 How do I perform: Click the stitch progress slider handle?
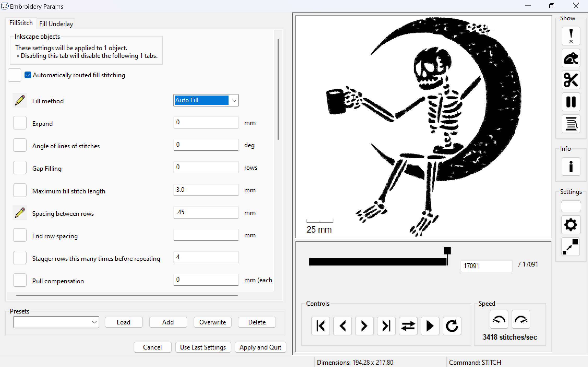pyautogui.click(x=447, y=251)
